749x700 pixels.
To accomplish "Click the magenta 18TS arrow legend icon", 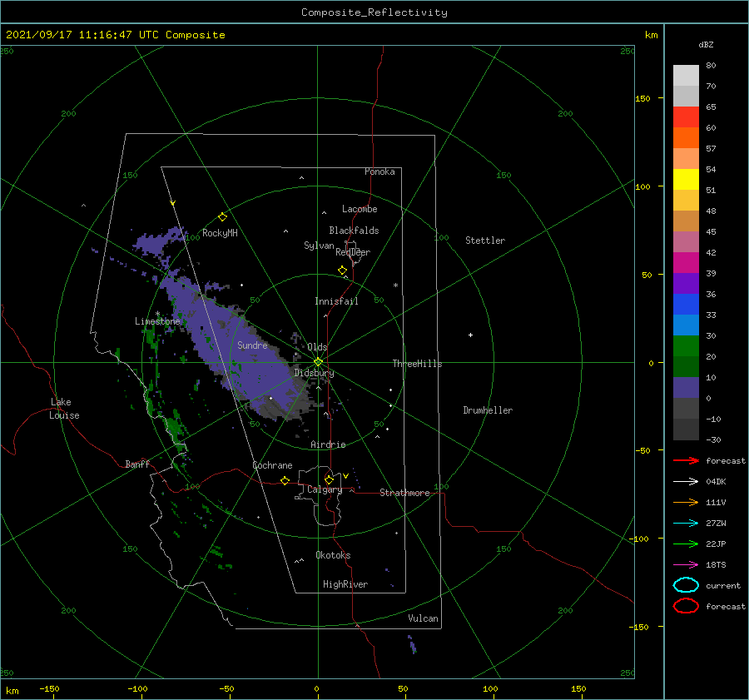I will click(x=686, y=565).
